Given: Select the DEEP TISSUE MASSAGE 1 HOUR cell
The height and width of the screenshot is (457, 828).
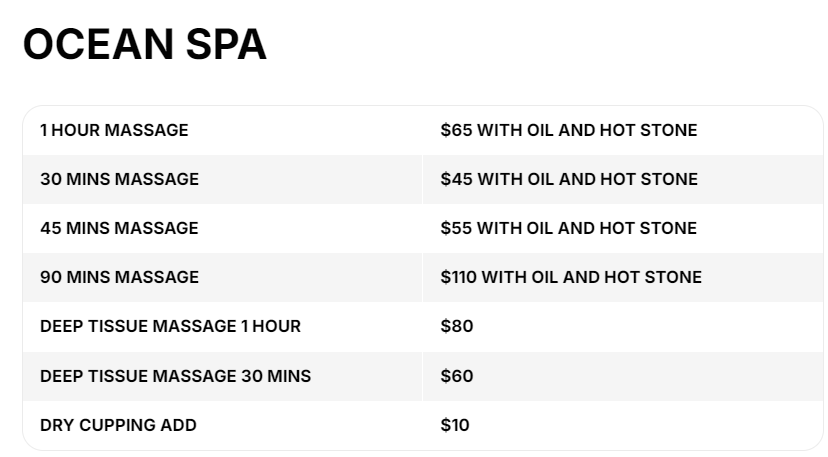Looking at the screenshot, I should [170, 326].
